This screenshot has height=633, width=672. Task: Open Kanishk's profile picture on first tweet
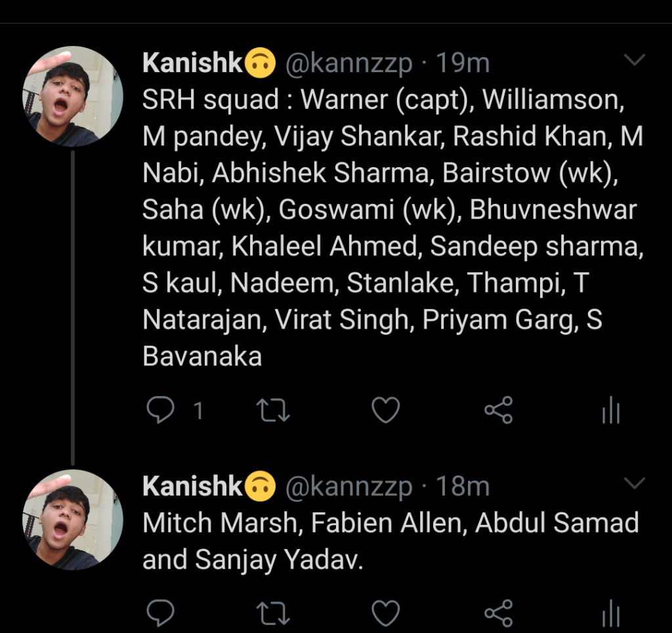point(73,96)
